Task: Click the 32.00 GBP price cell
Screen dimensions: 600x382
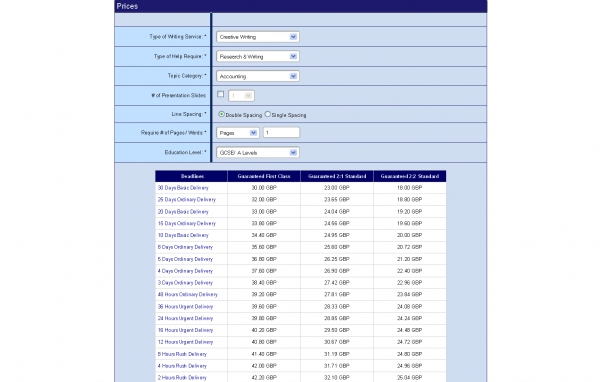Action: 264,200
